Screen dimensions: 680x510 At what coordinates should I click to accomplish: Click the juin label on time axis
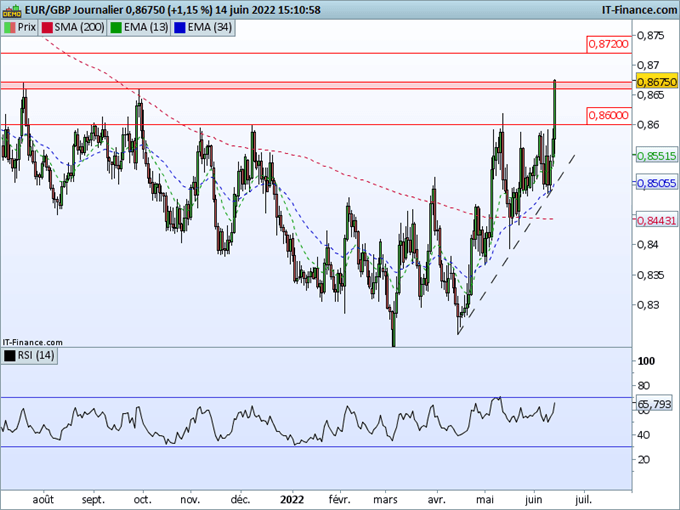pyautogui.click(x=533, y=500)
